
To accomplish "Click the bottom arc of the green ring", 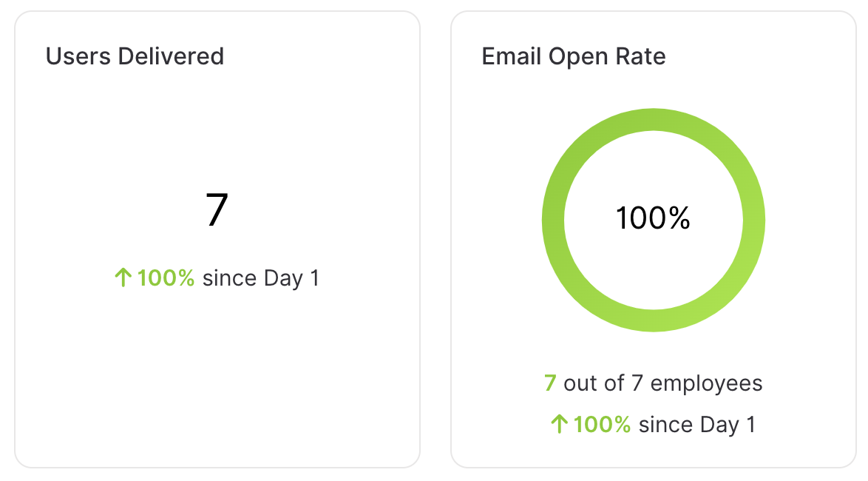I will 653,321.
